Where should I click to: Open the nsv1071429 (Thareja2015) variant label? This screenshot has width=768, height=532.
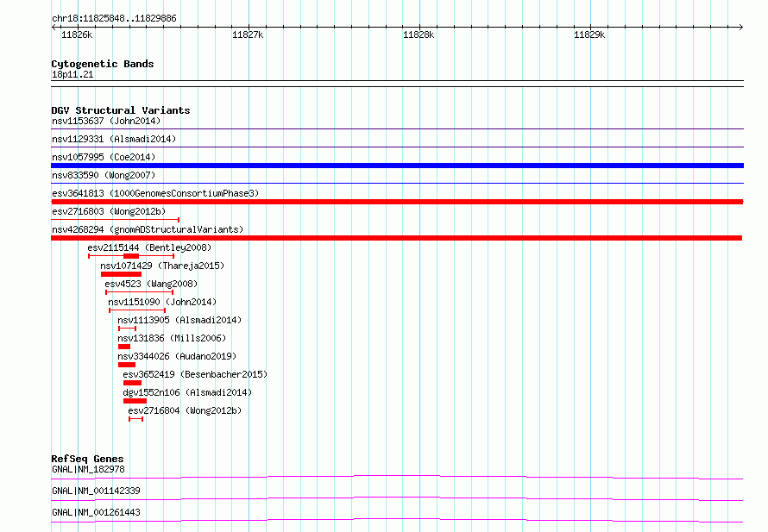[x=162, y=266]
